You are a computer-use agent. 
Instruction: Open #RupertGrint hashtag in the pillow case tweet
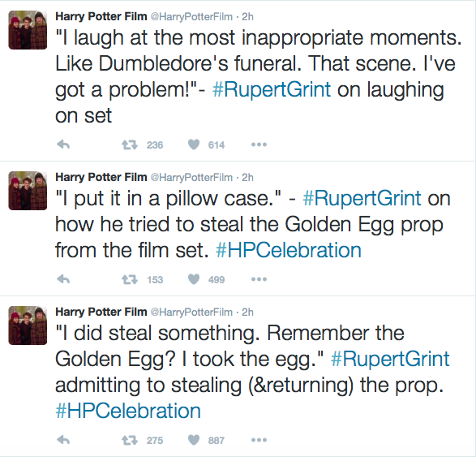pyautogui.click(x=362, y=198)
